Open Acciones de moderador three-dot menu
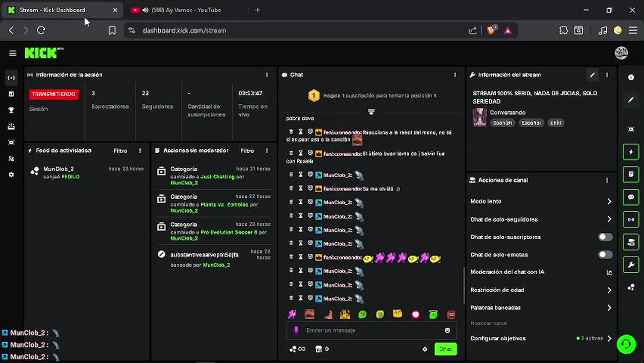Viewport: 644px width, 363px height. tap(267, 150)
